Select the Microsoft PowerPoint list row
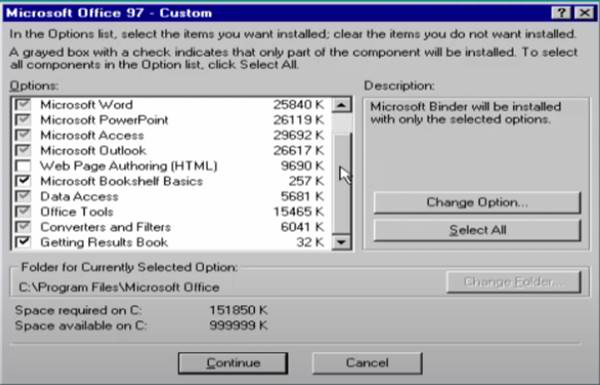 pos(171,120)
